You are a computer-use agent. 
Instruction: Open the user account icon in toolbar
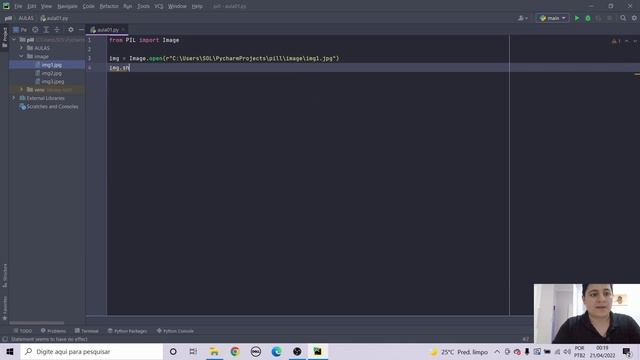coord(522,18)
